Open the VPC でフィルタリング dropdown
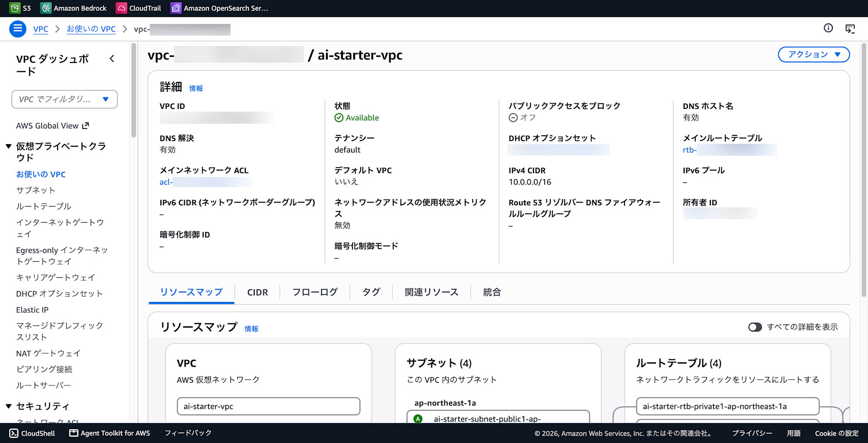 (65, 99)
